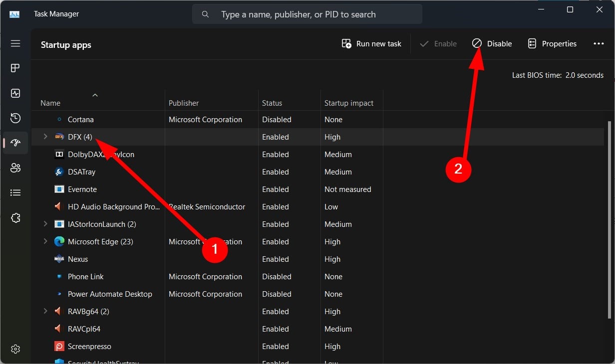
Task: Open the hamburger navigation menu
Action: click(15, 43)
